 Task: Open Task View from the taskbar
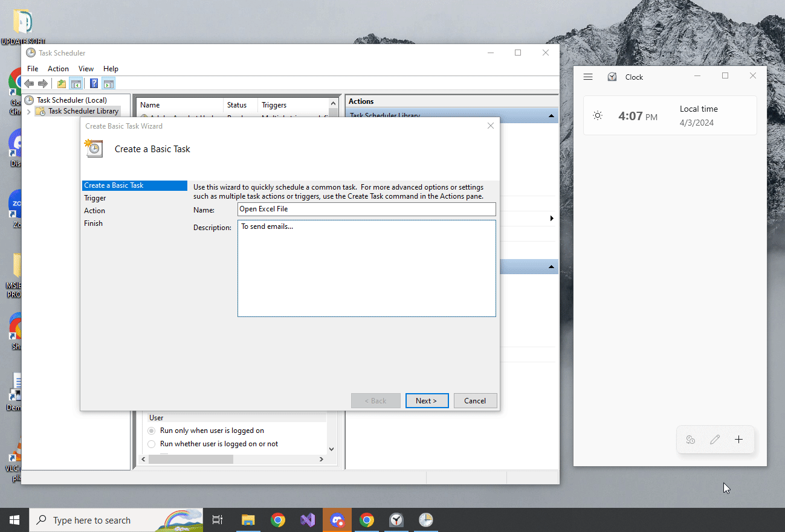[x=218, y=520]
